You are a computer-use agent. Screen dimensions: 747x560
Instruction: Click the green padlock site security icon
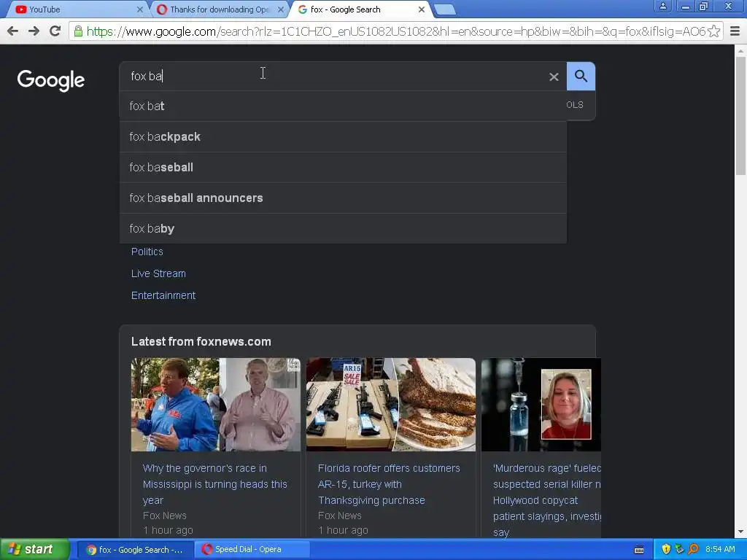tap(78, 31)
